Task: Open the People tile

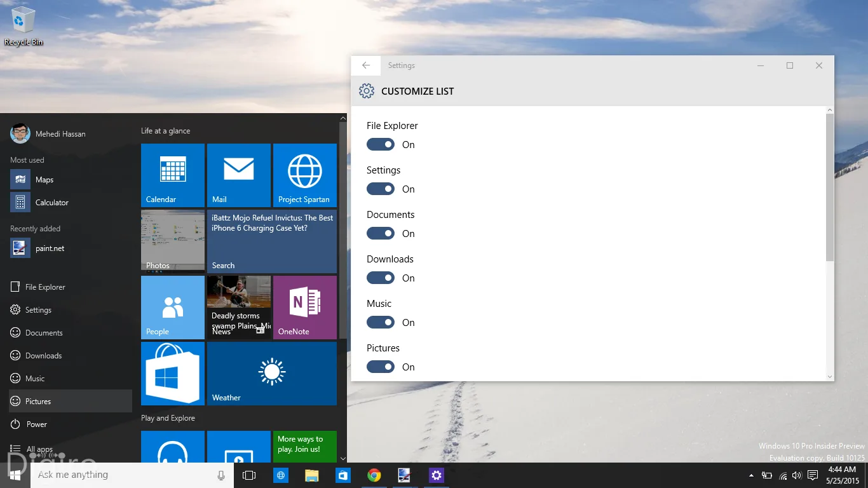Action: (173, 308)
